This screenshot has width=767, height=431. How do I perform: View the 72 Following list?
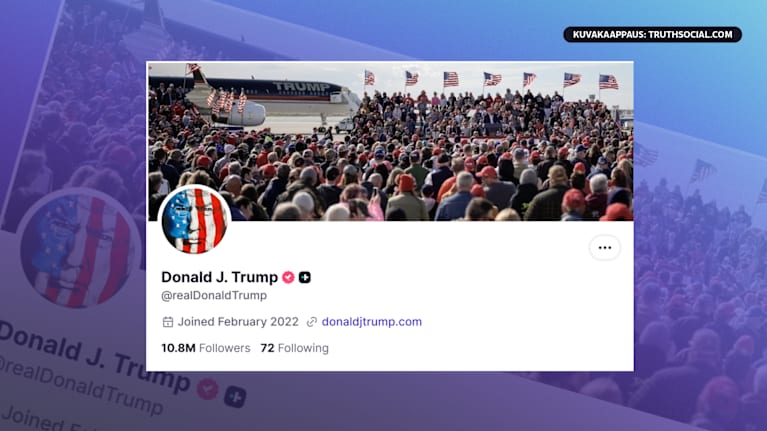294,348
